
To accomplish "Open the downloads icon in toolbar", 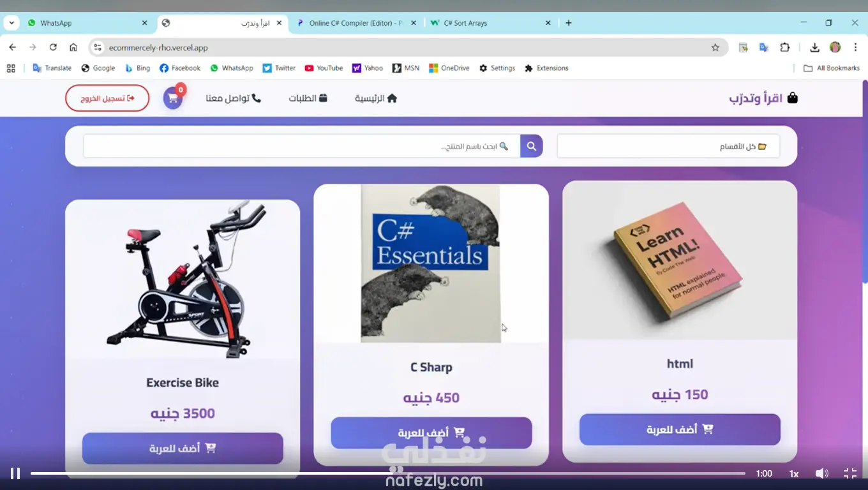I will click(814, 47).
